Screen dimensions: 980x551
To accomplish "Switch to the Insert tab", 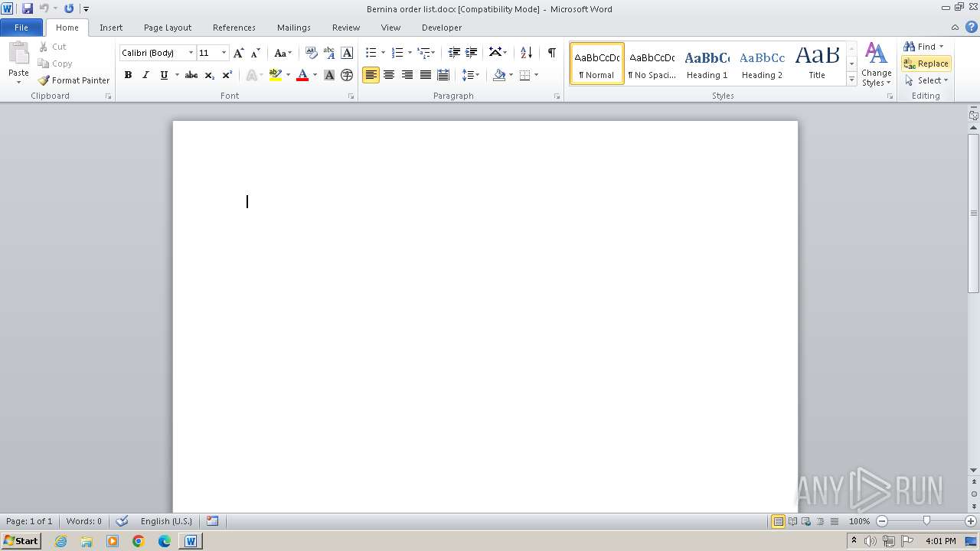I will 111,28.
